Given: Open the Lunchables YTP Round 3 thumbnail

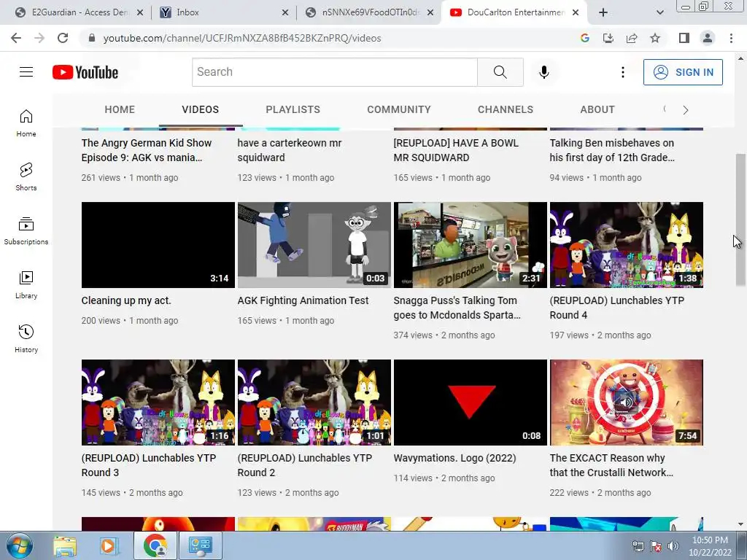Looking at the screenshot, I should 158,402.
